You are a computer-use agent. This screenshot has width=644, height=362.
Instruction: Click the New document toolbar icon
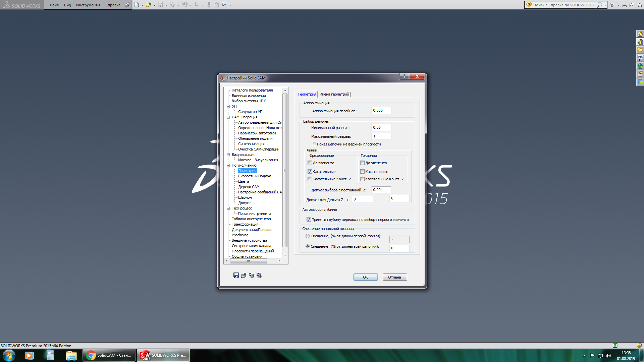click(x=136, y=5)
